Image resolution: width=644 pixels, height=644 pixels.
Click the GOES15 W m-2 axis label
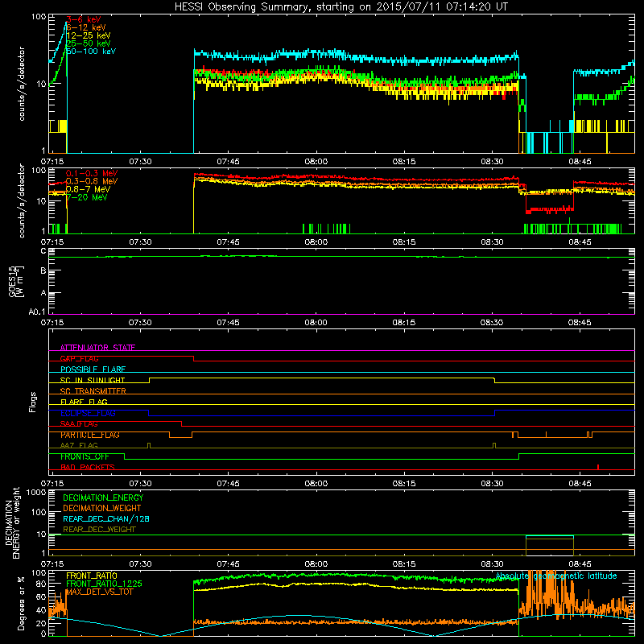pyautogui.click(x=15, y=281)
